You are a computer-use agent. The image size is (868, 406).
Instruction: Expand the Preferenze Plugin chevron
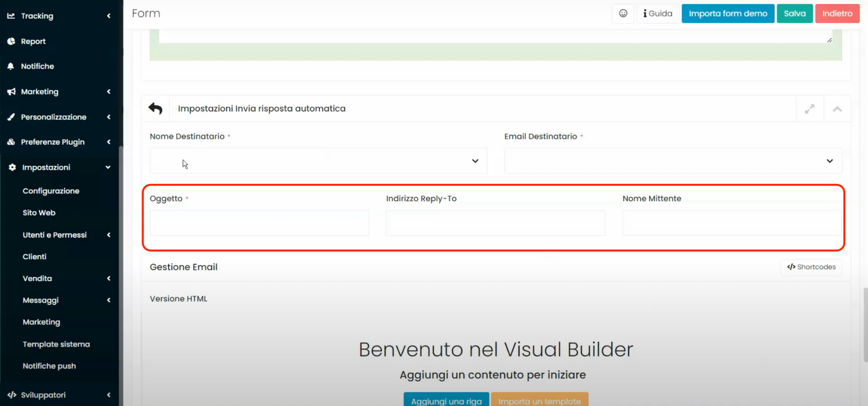pos(109,142)
